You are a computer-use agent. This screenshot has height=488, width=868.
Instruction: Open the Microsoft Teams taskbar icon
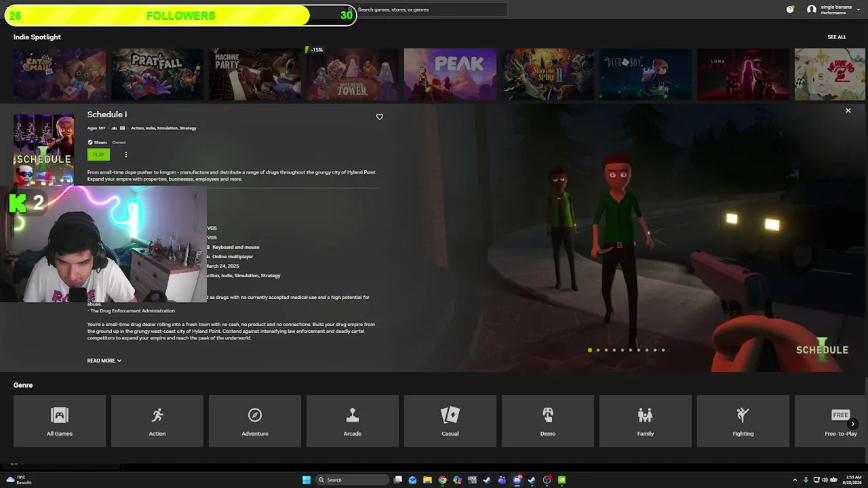point(502,480)
